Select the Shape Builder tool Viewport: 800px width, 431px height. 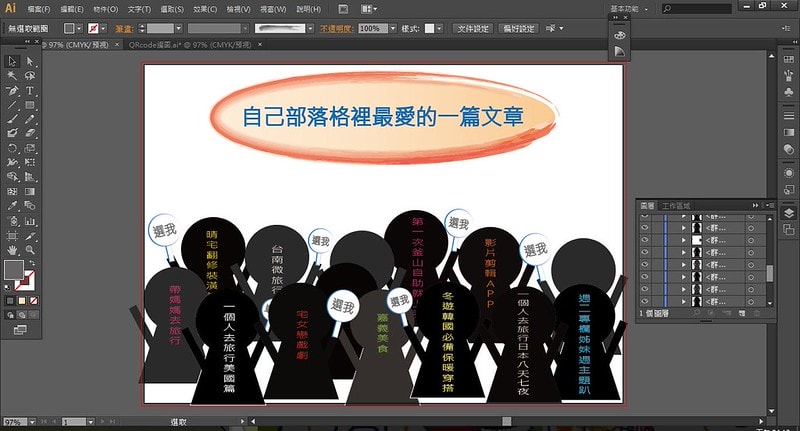coord(12,177)
